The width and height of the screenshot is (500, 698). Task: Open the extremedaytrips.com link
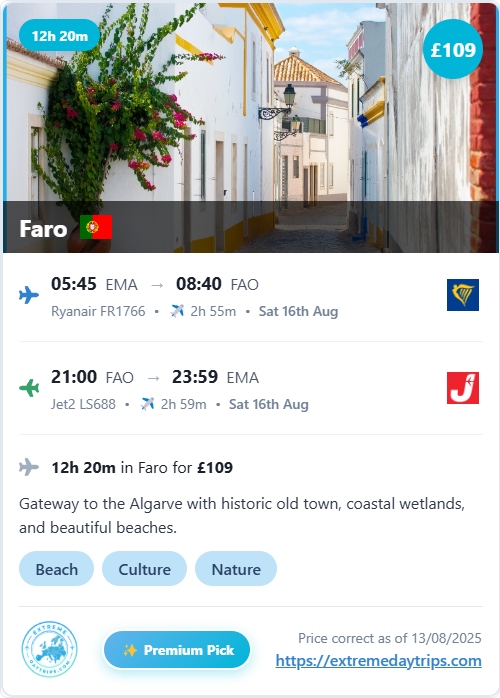pos(378,661)
